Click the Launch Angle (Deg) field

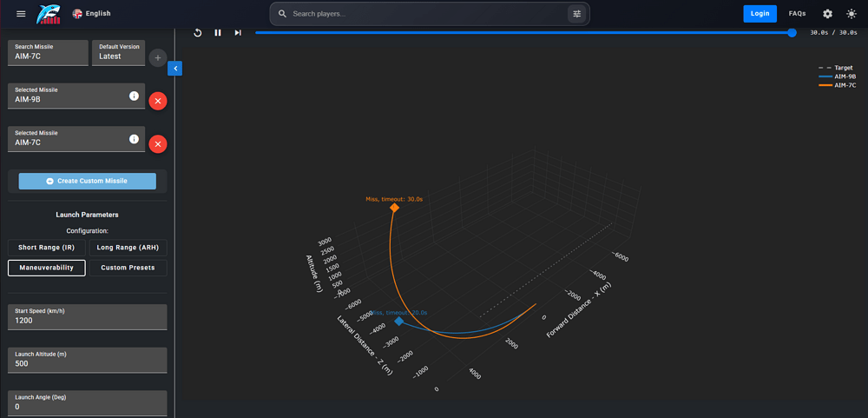[88, 403]
